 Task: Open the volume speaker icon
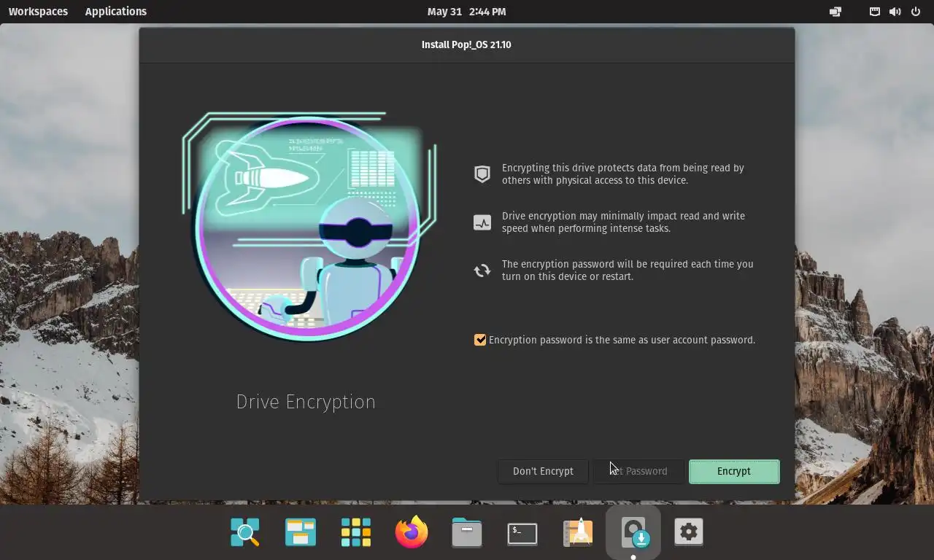(x=895, y=12)
